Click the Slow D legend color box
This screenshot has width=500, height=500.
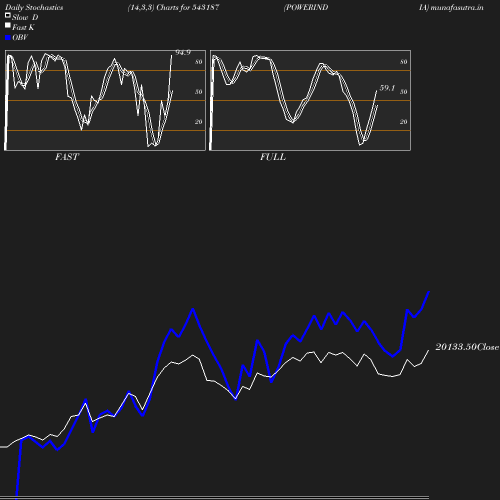tap(8, 15)
